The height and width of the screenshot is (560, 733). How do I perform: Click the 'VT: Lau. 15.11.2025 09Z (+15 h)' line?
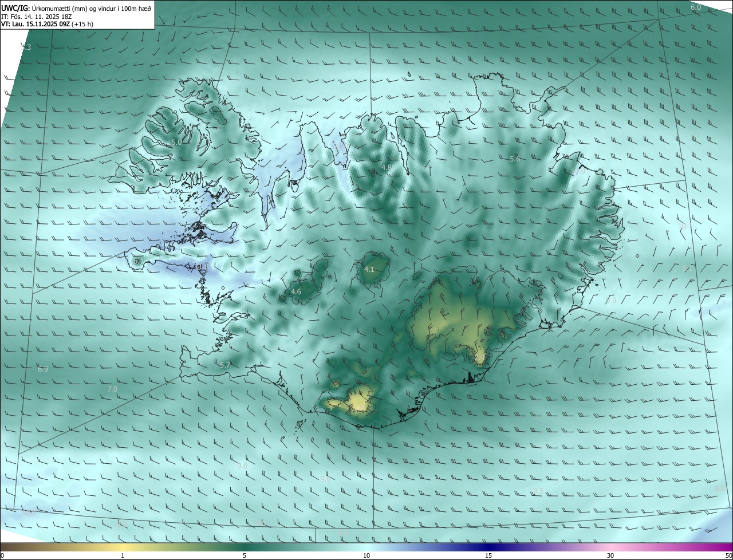tap(48, 24)
